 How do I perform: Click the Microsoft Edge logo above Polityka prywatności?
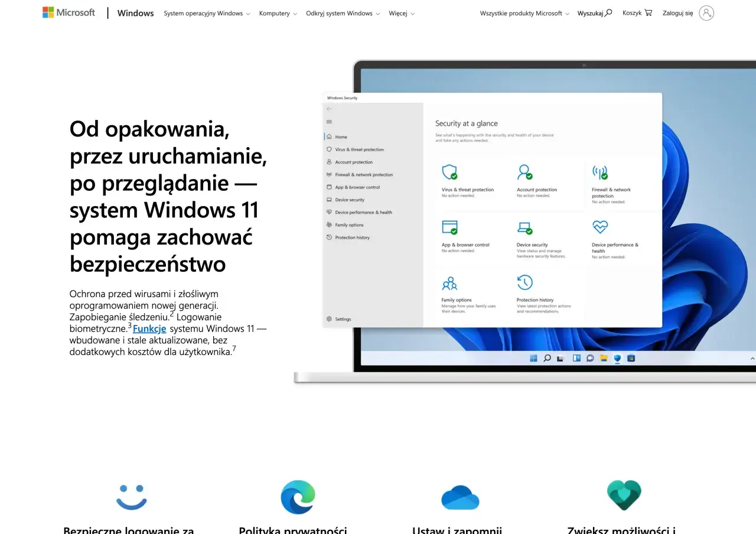(x=298, y=497)
